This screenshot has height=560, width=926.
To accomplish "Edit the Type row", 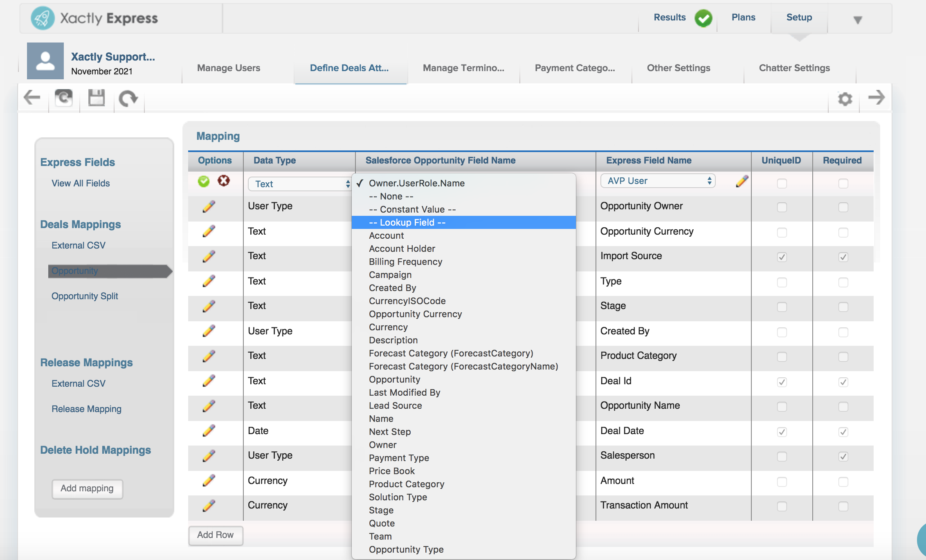I will [x=209, y=281].
